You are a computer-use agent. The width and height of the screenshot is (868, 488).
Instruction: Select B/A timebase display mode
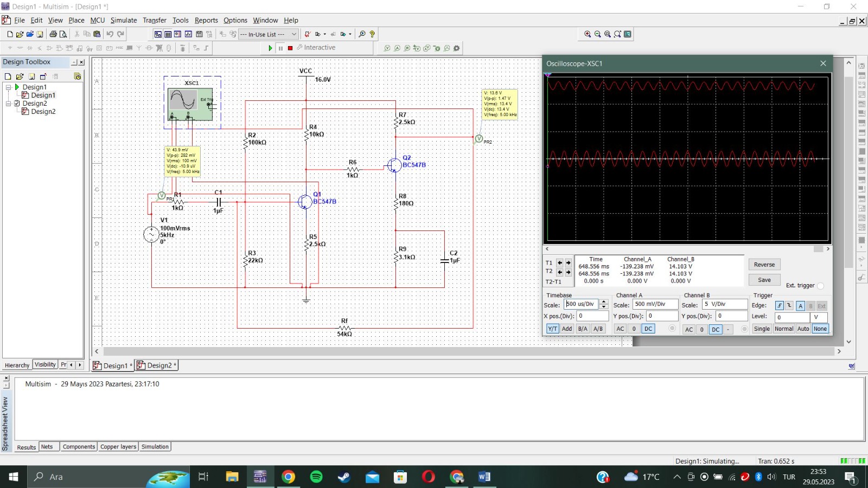click(583, 329)
